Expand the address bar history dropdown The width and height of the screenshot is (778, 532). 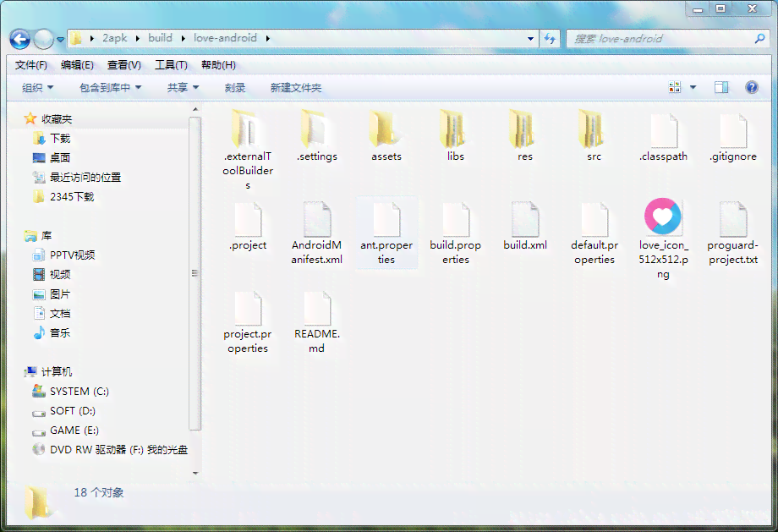(530, 38)
